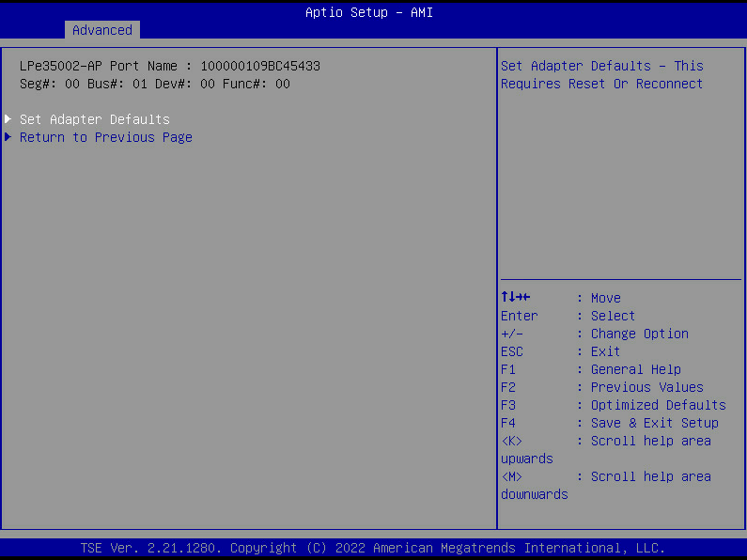The width and height of the screenshot is (747, 560).
Task: Click the 'F2 : Previous Values' hint
Action: [602, 387]
